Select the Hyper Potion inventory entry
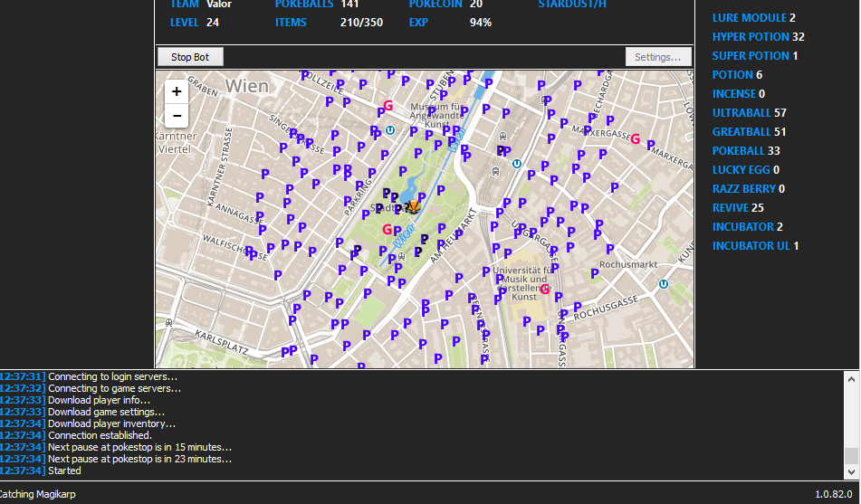The height and width of the screenshot is (504, 861). click(x=758, y=37)
